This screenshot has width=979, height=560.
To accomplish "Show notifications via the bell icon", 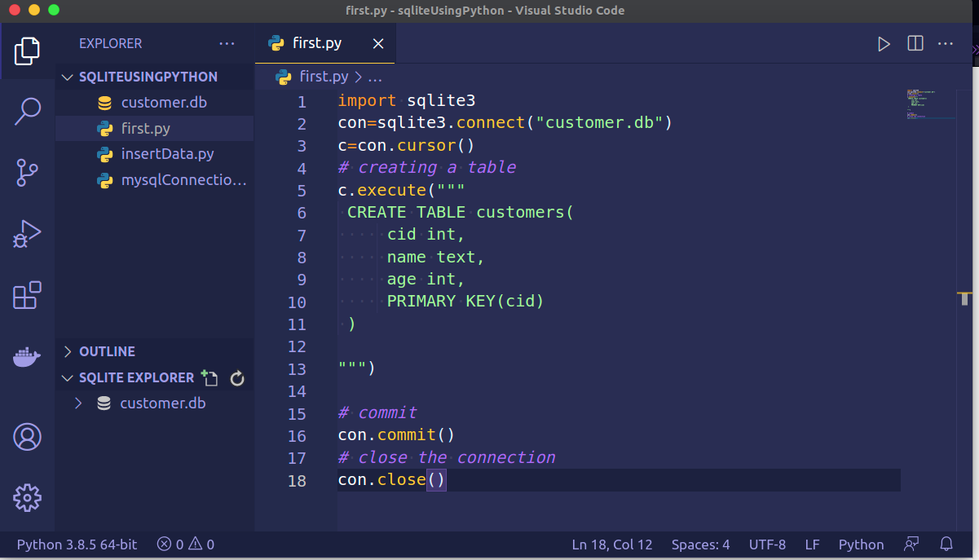I will pos(946,544).
